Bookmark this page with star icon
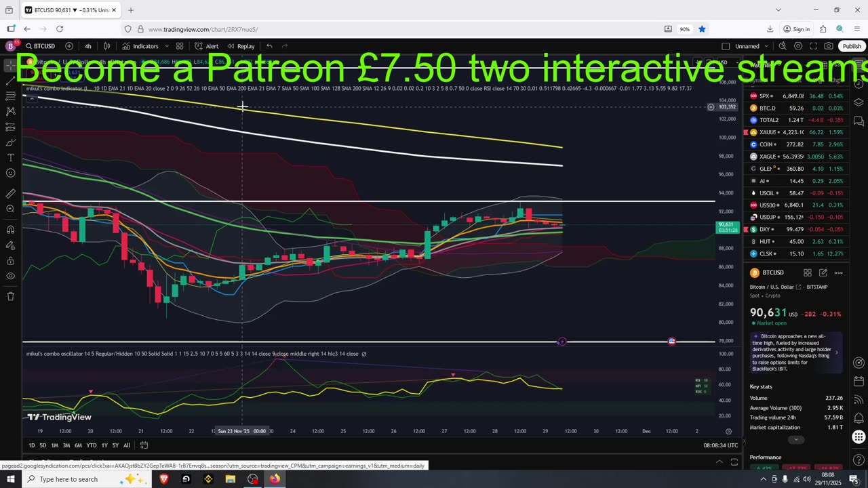 (x=702, y=29)
